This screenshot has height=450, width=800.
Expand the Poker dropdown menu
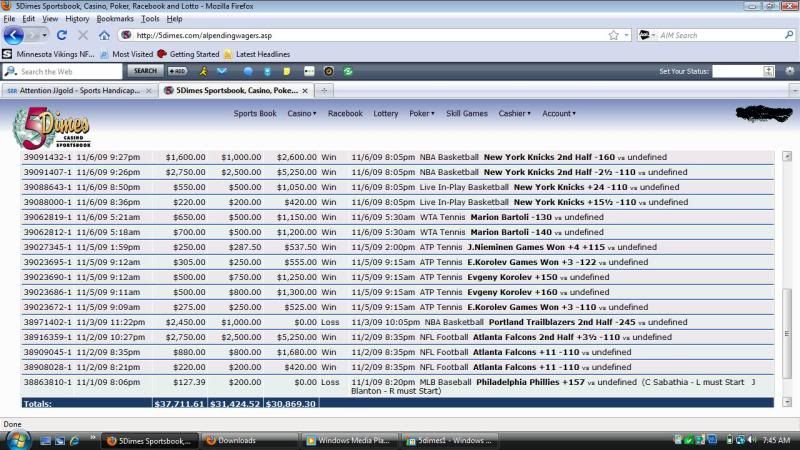(x=421, y=113)
